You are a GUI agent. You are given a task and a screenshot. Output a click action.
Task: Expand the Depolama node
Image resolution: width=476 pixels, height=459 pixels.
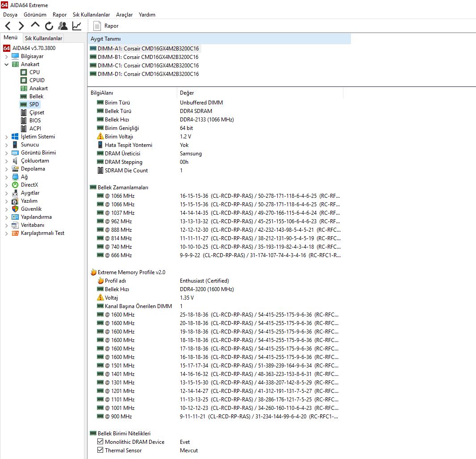coord(6,169)
